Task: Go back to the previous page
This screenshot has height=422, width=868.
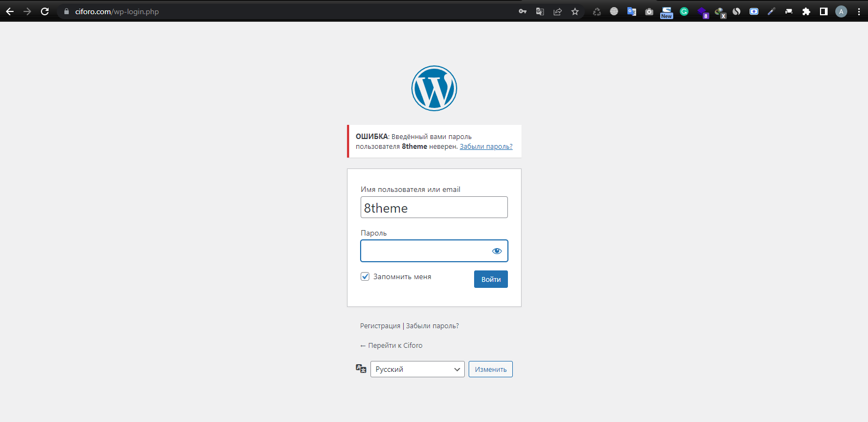Action: [x=10, y=11]
